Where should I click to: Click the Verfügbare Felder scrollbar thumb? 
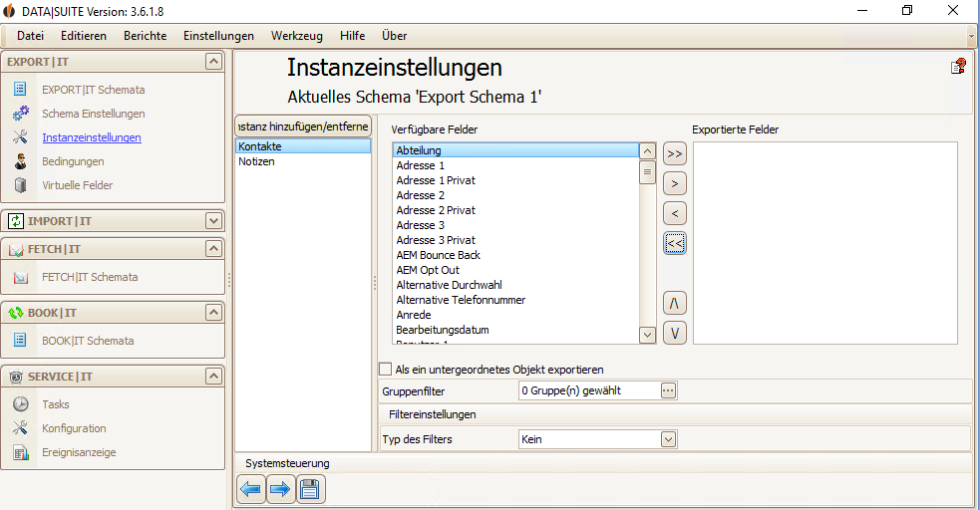click(x=647, y=172)
